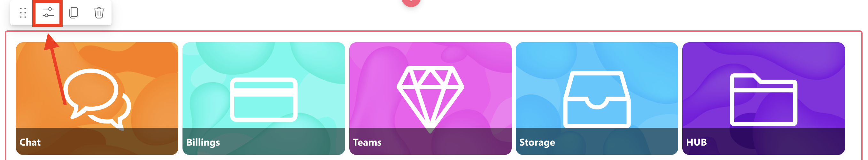Open the Teams tile label
This screenshot has height=160, width=868.
pos(367,142)
